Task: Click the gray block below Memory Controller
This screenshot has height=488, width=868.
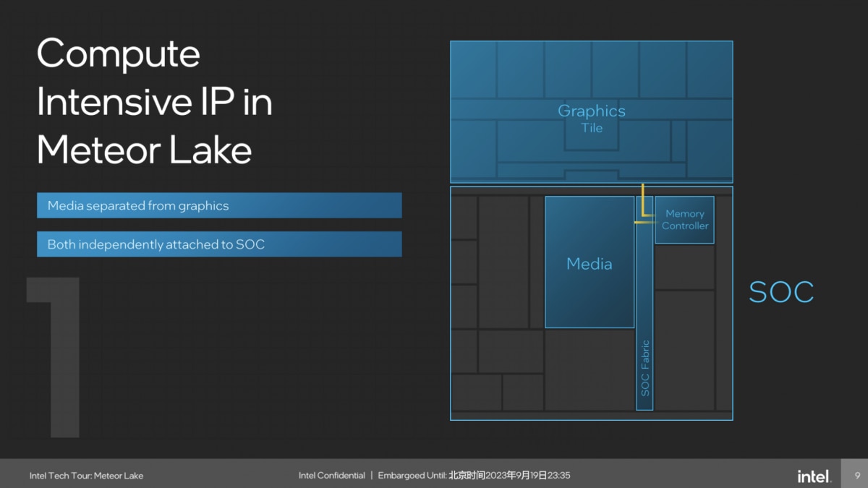Action: 684,267
